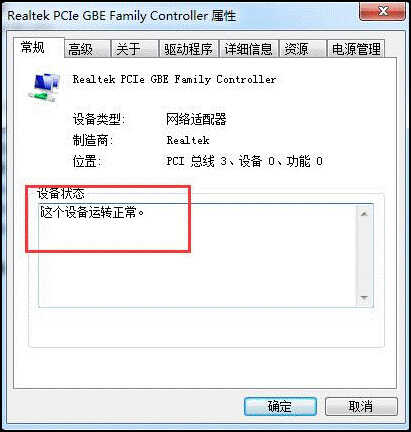
Task: Click inside the 设备状态 text box
Action: tap(198, 255)
